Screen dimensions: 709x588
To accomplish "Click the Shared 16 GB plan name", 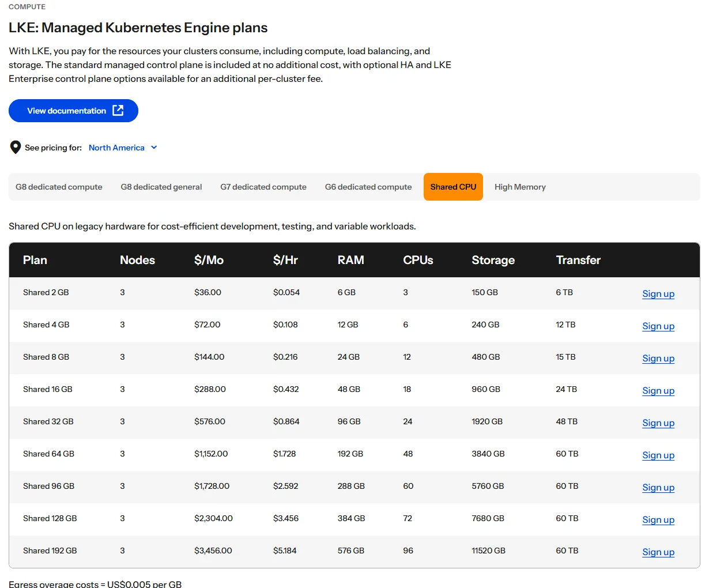I will tap(48, 389).
